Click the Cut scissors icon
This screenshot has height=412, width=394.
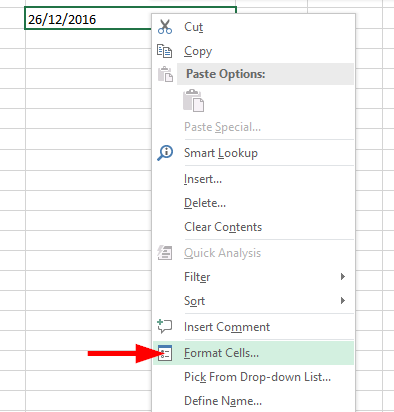click(x=165, y=27)
